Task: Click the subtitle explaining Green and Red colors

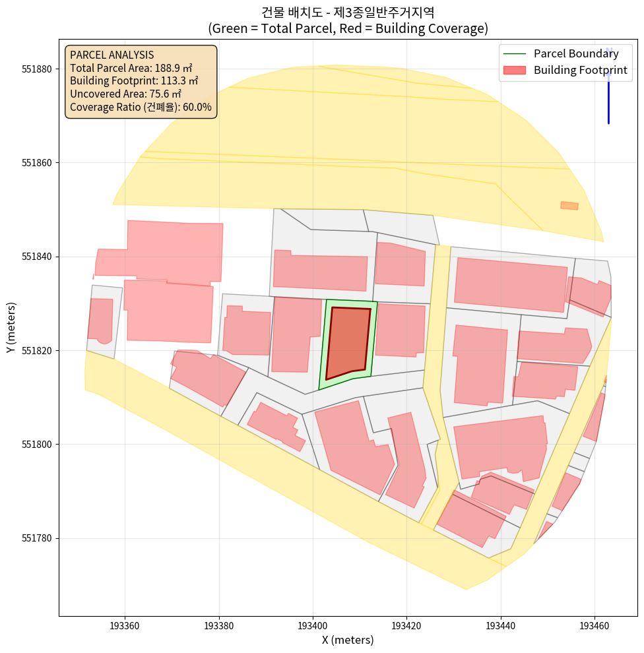Action: click(x=348, y=28)
